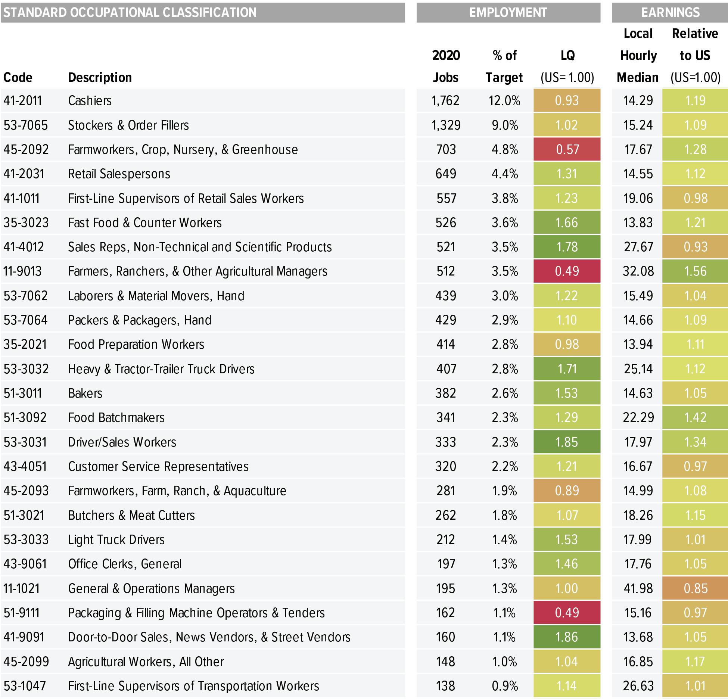Click occupation code 11-9013
This screenshot has width=728, height=700.
click(x=22, y=271)
